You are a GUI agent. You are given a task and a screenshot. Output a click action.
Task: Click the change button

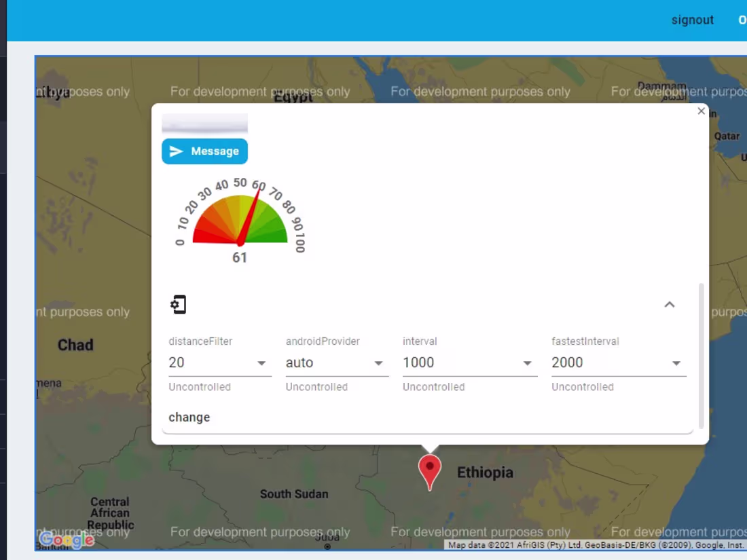pos(189,417)
